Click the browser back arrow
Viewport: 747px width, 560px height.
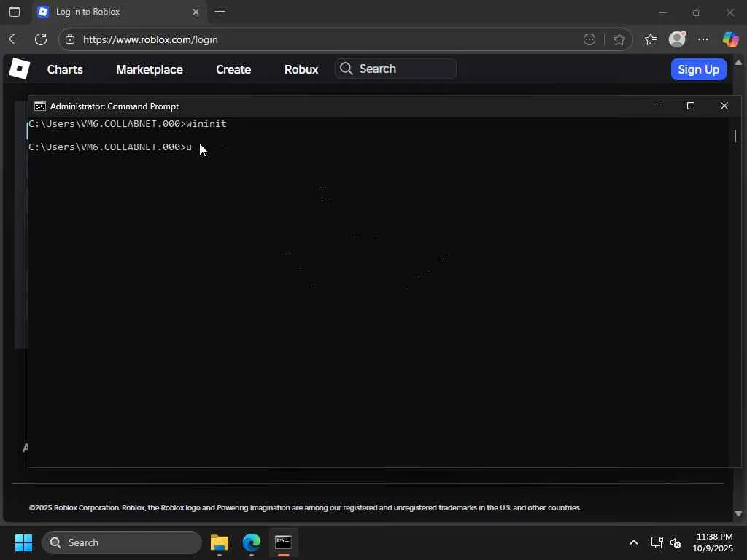(x=15, y=39)
